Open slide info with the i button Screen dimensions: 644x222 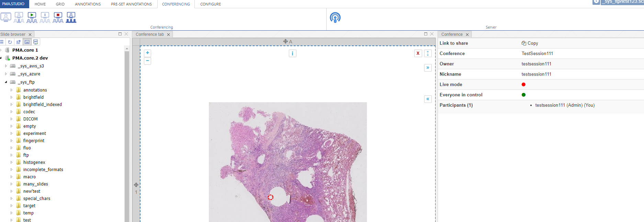[x=292, y=53]
